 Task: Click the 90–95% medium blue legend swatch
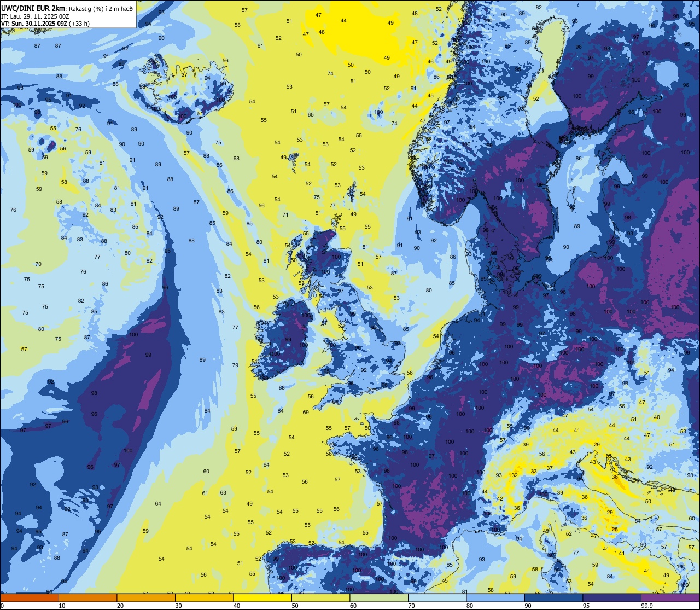[554, 597]
